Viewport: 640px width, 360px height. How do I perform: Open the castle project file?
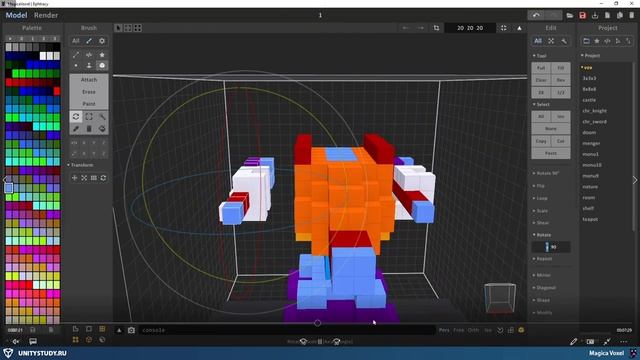click(x=589, y=100)
